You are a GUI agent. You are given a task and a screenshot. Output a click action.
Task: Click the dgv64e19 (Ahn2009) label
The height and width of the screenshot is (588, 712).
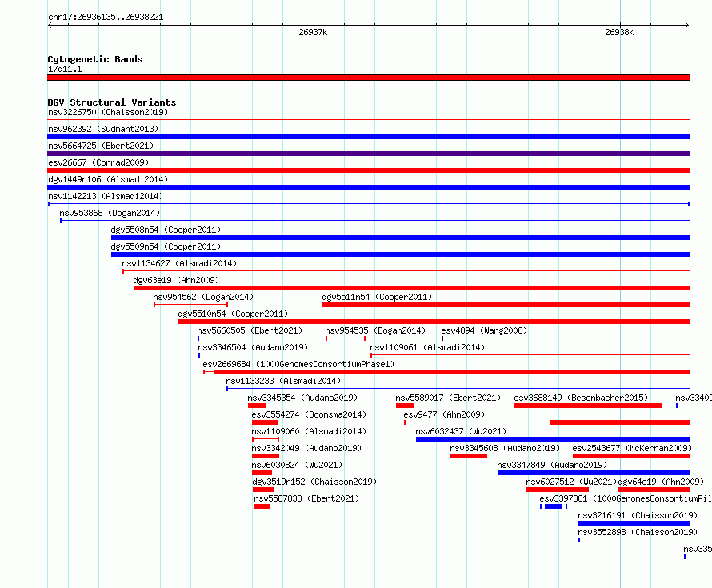tap(661, 482)
